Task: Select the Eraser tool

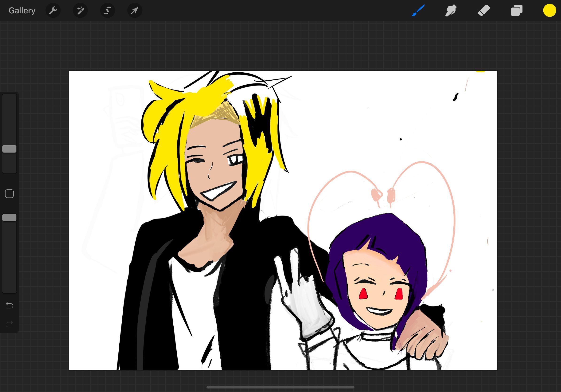Action: pos(484,11)
